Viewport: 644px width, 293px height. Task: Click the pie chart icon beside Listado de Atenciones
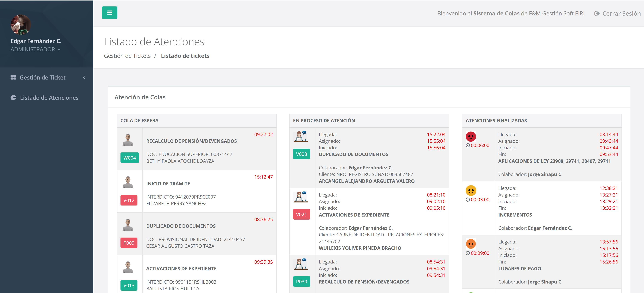coord(13,98)
